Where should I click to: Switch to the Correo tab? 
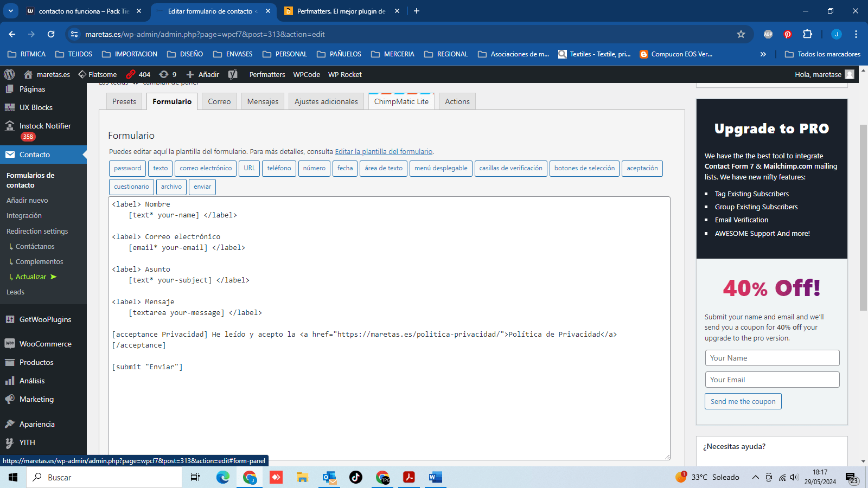[x=219, y=101]
